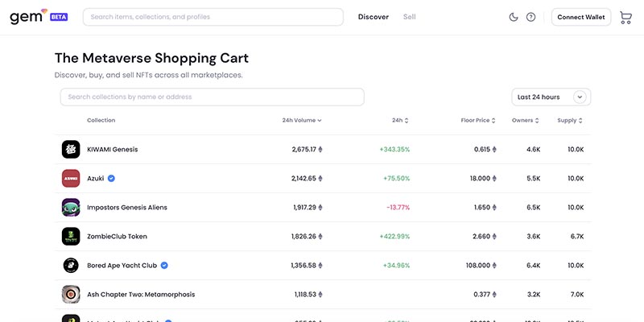
Task: Click the +34.96% change value
Action: click(396, 266)
